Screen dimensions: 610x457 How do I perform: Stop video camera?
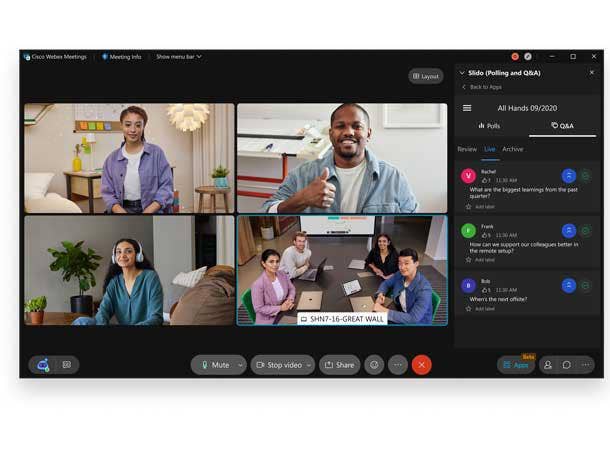tap(277, 365)
